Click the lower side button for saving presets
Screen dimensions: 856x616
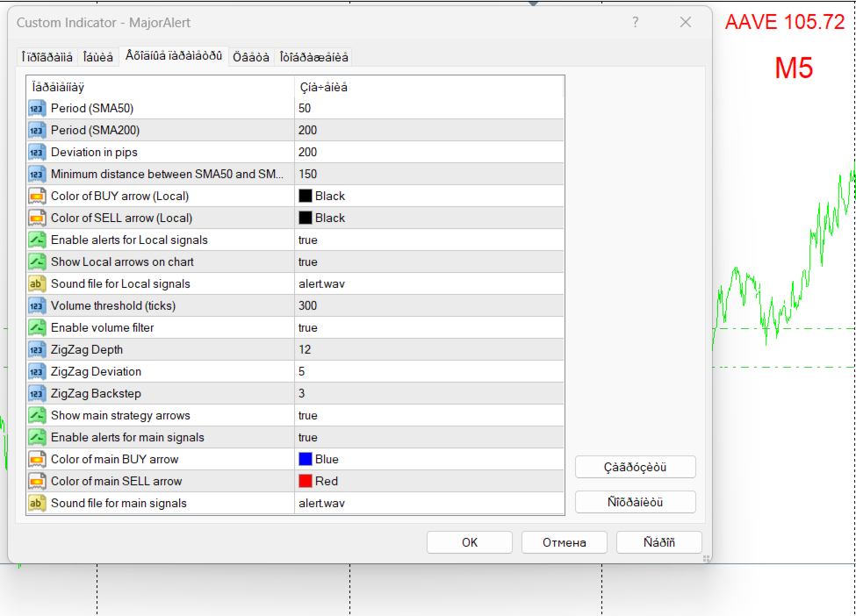tap(636, 502)
